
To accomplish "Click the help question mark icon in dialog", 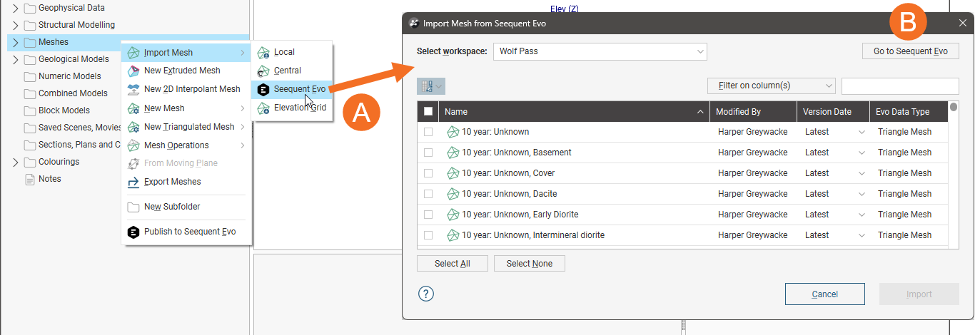I will (426, 294).
